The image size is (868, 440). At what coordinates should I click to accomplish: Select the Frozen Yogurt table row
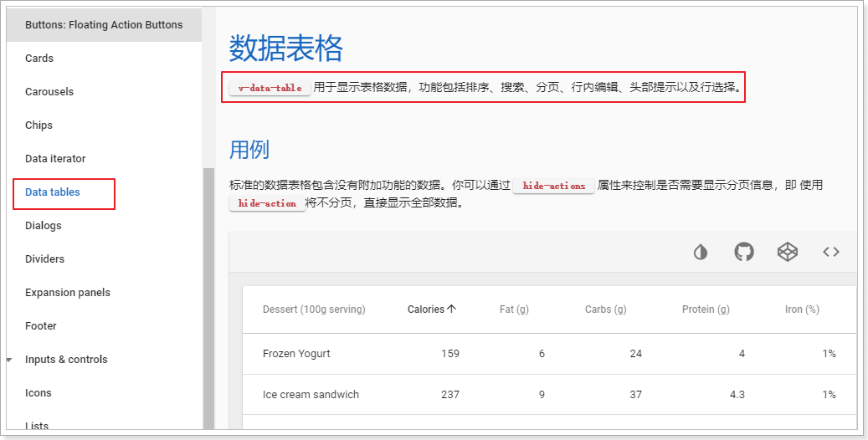[x=296, y=354]
